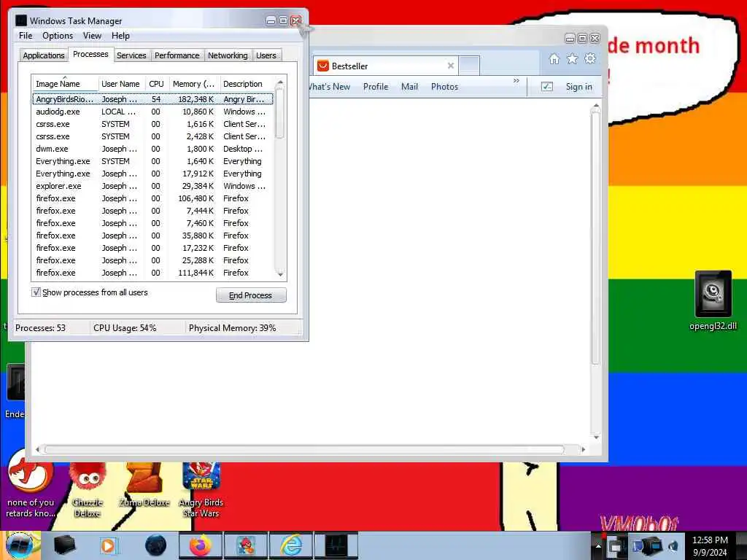Expand the browser toolbar overflow chevron

[x=516, y=81]
